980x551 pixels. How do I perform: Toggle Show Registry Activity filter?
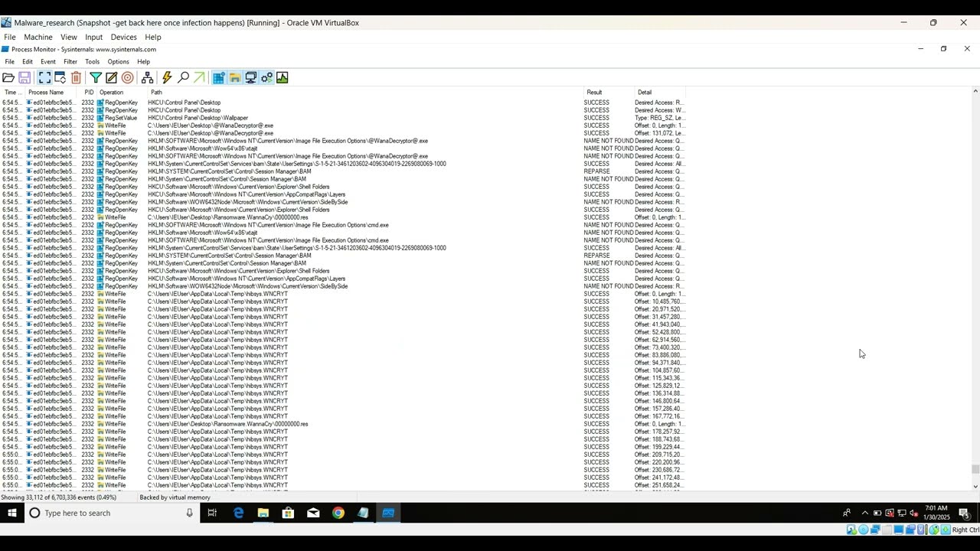click(x=218, y=77)
